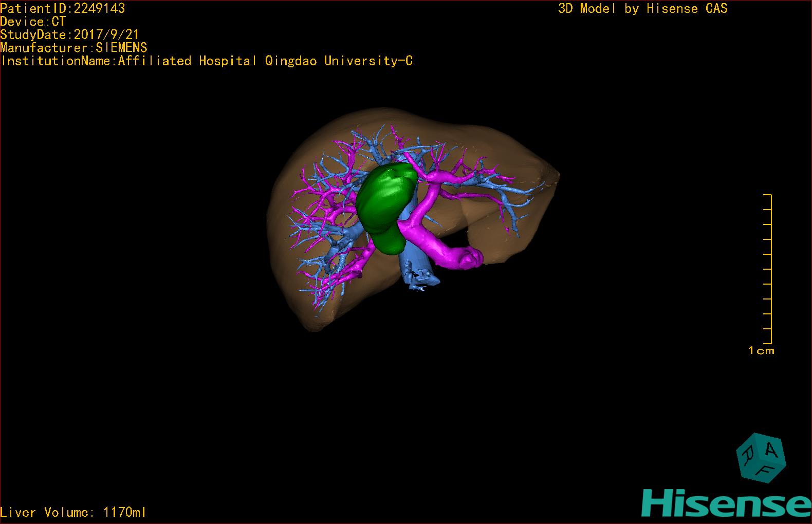Click the '1cm' scale label
This screenshot has width=812, height=524.
761,351
